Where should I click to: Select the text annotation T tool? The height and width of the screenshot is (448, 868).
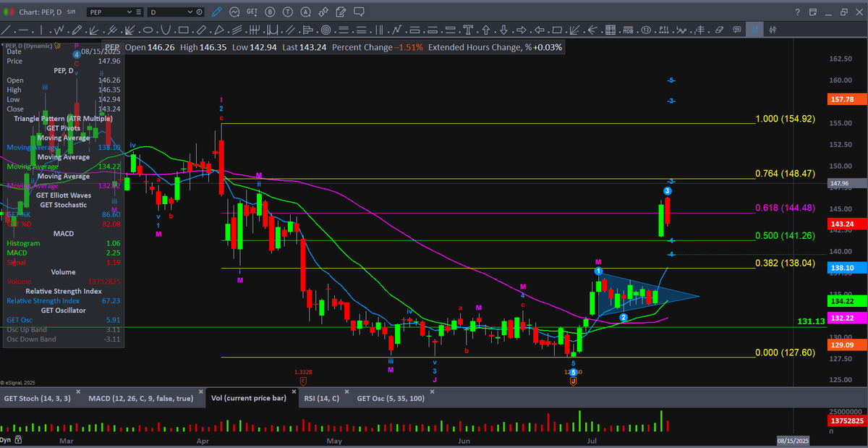[469, 30]
